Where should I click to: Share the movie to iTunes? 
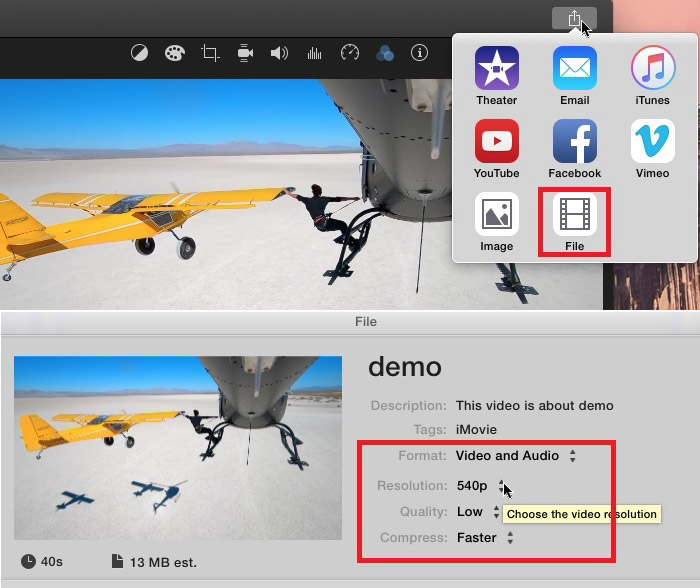pyautogui.click(x=652, y=75)
